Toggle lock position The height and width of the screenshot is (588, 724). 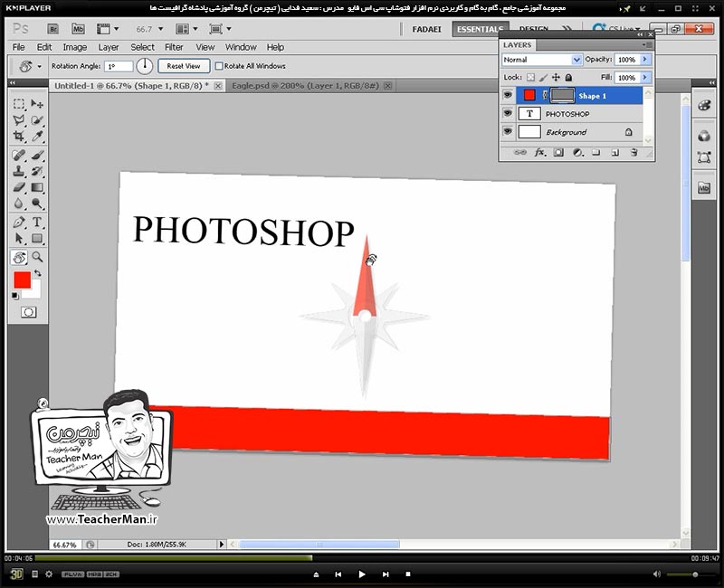pos(556,78)
